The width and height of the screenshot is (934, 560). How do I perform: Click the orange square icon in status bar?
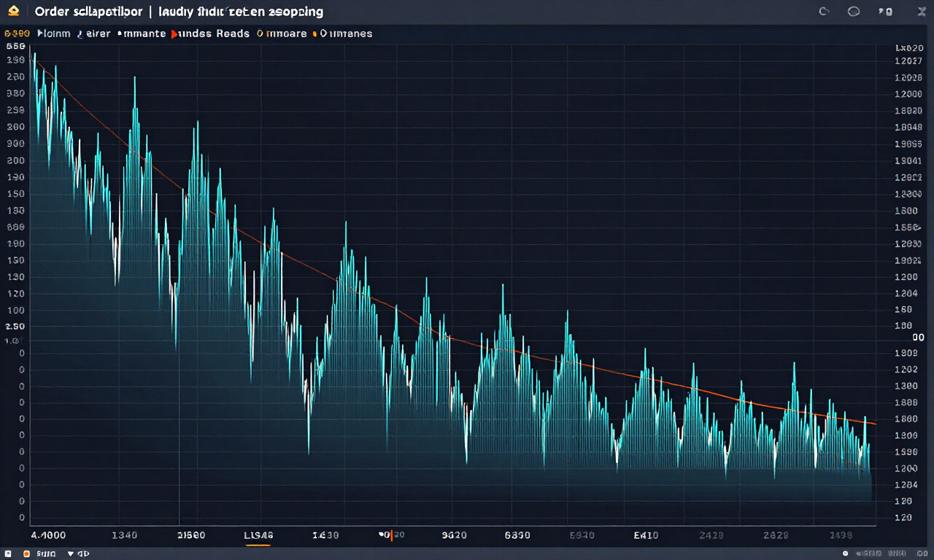27,554
